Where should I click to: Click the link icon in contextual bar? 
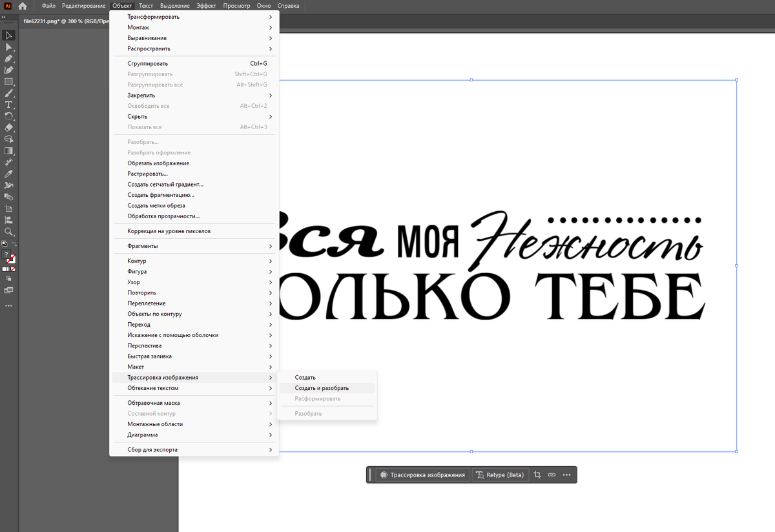[x=552, y=475]
